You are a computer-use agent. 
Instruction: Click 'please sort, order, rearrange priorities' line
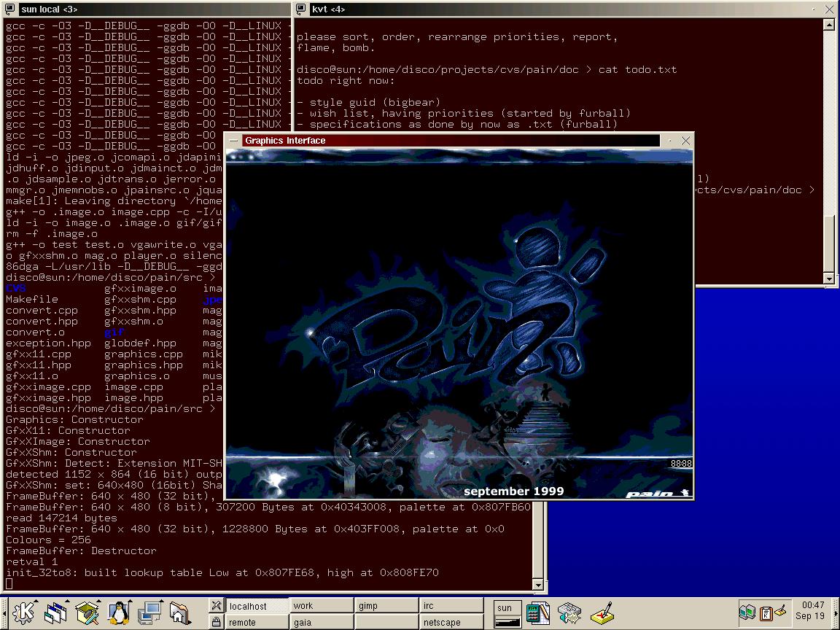point(457,37)
